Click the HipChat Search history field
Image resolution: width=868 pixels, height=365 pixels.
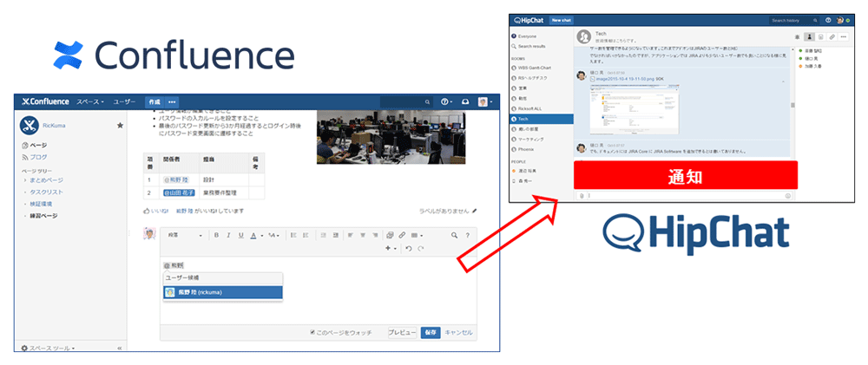794,21
